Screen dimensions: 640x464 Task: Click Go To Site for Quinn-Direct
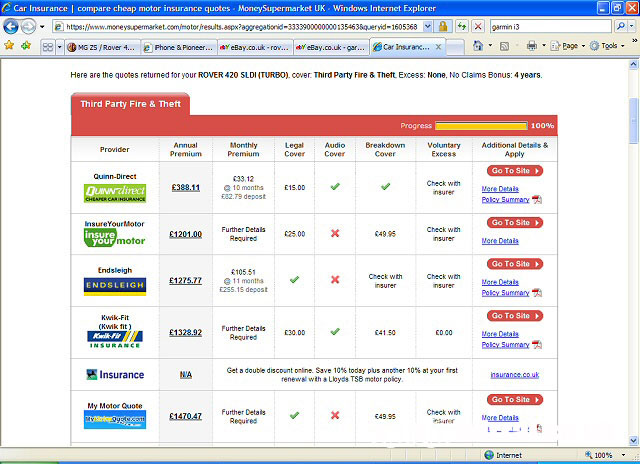tap(515, 171)
